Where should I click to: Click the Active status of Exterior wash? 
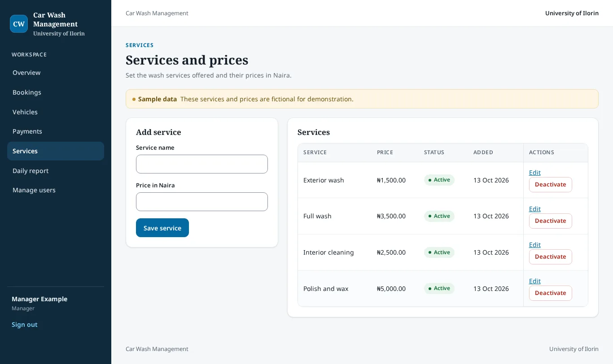[x=439, y=180]
